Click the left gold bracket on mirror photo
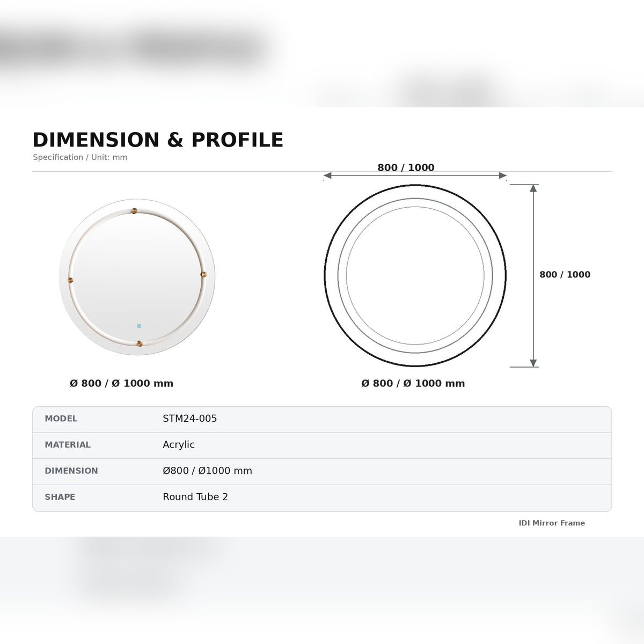The width and height of the screenshot is (644, 644). 70,280
